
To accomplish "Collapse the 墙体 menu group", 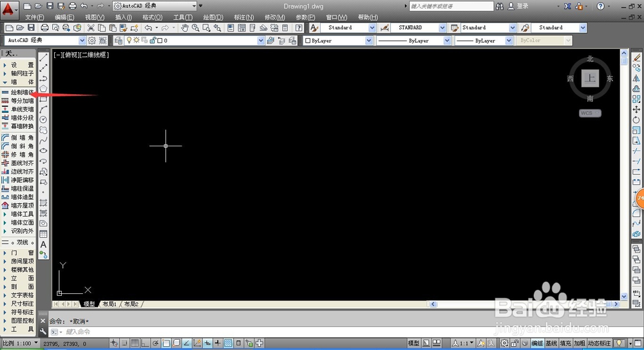I will click(17, 82).
